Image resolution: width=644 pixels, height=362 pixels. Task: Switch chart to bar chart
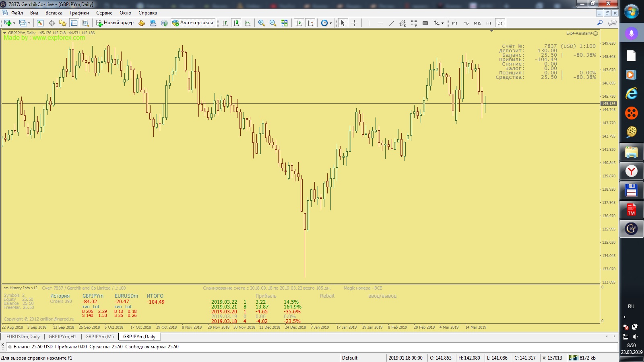tap(225, 23)
